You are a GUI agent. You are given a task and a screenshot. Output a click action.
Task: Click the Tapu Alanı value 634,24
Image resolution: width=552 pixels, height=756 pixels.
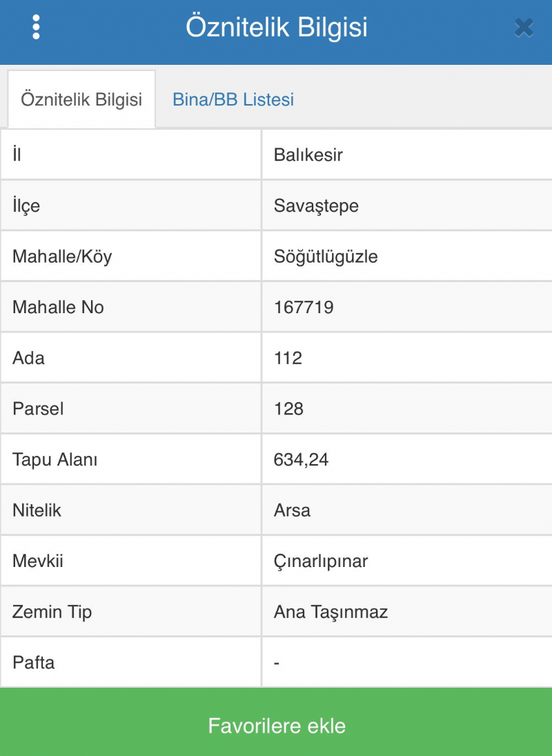click(x=301, y=459)
